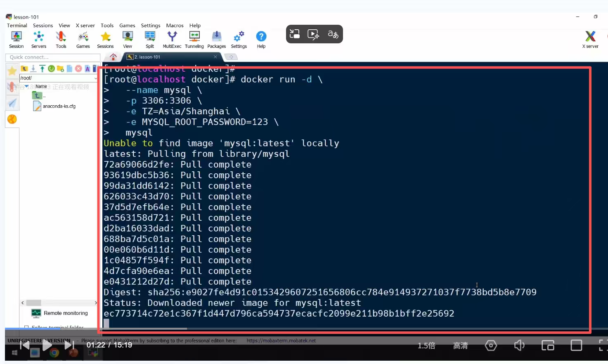Click the translate overlay icon

click(x=333, y=34)
